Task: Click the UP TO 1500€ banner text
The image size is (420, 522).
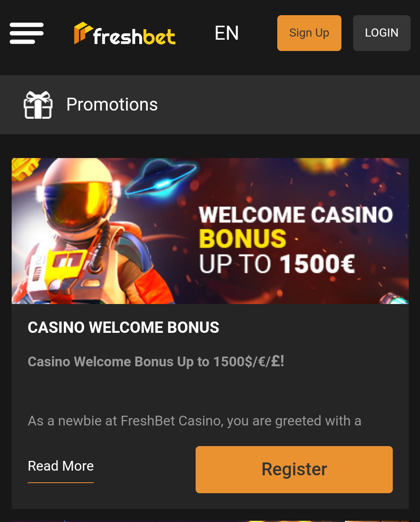Action: coord(277,264)
